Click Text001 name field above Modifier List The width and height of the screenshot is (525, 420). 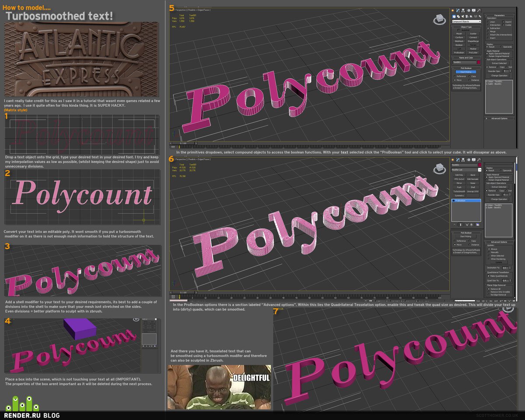tap(464, 165)
